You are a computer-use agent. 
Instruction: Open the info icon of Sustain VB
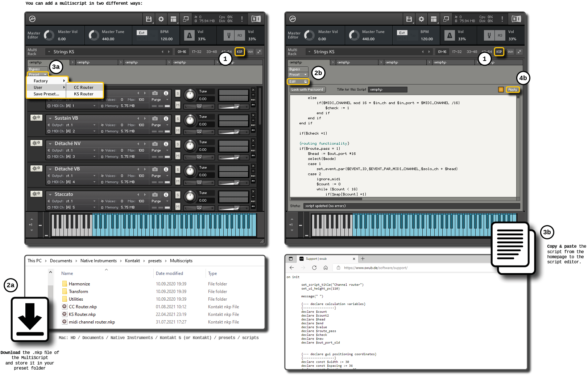(x=166, y=119)
